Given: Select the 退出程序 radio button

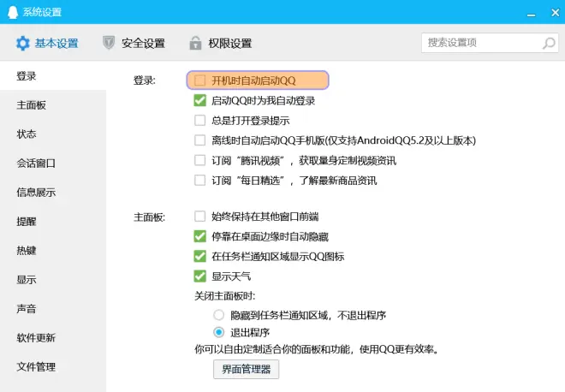Looking at the screenshot, I should point(218,332).
